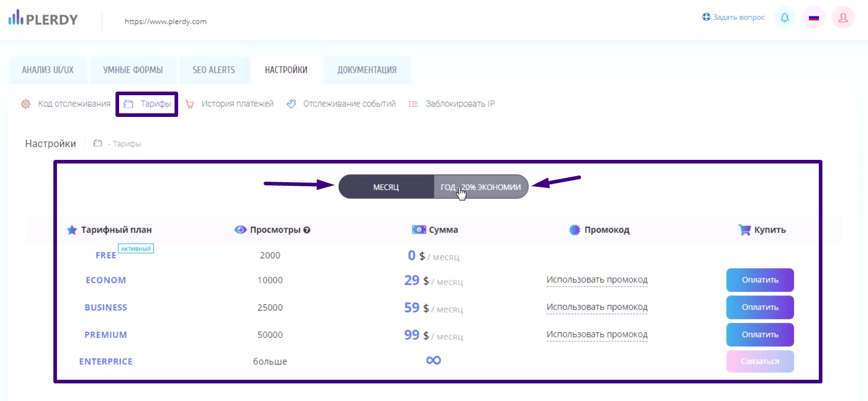Go to the SEO ALERTS tab
The height and width of the screenshot is (401, 868).
[214, 70]
